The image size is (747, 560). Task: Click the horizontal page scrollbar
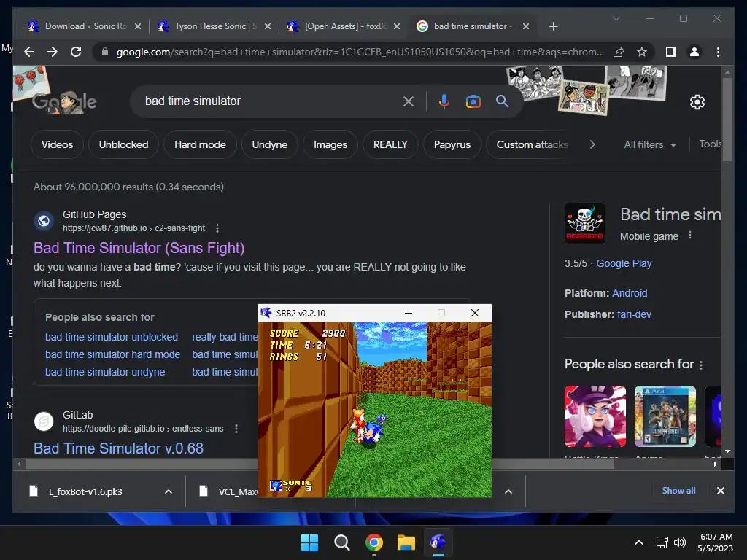tap(320, 464)
